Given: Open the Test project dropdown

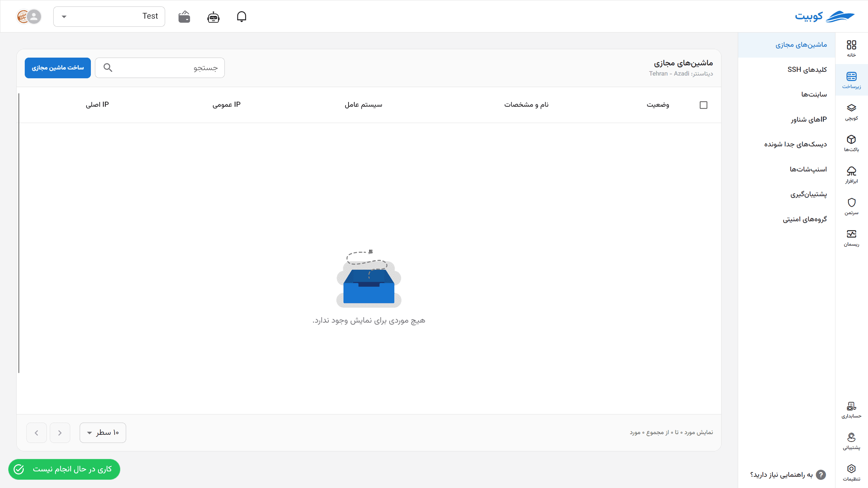Looking at the screenshot, I should [x=109, y=16].
